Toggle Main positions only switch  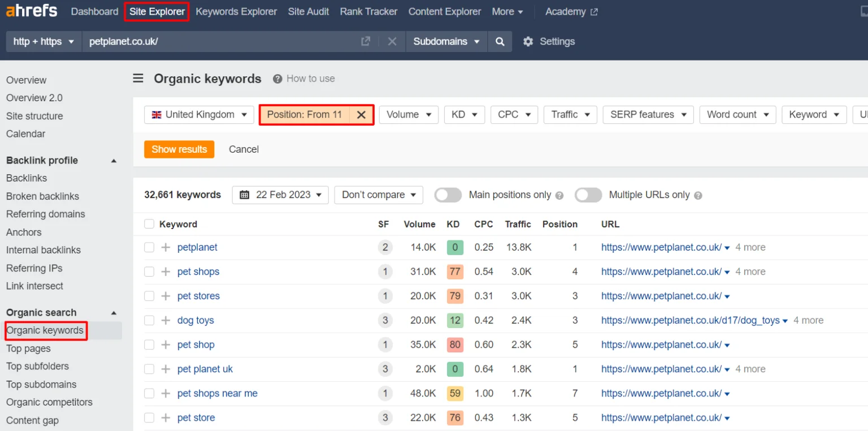(448, 195)
